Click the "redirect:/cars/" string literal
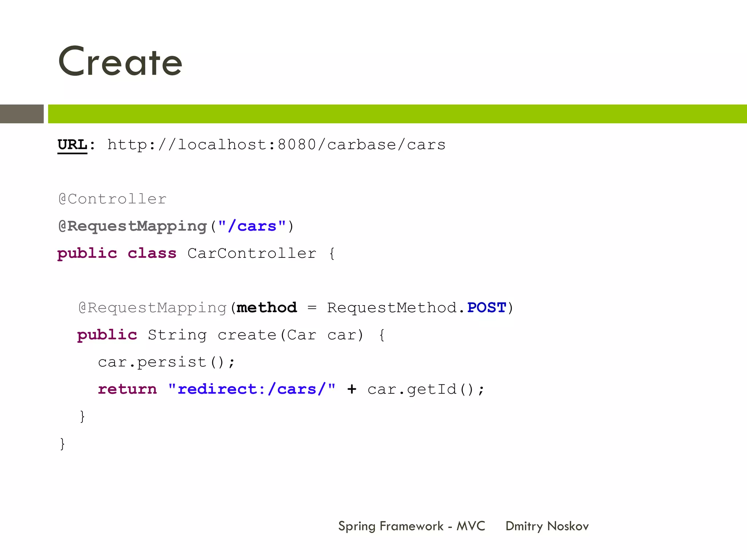Screen dimensions: 747x560 click(252, 389)
